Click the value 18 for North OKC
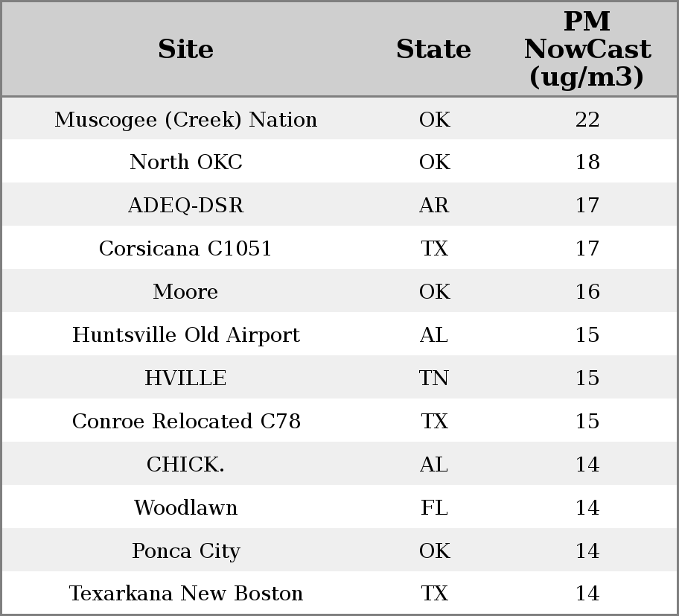The width and height of the screenshot is (679, 616). 587,162
